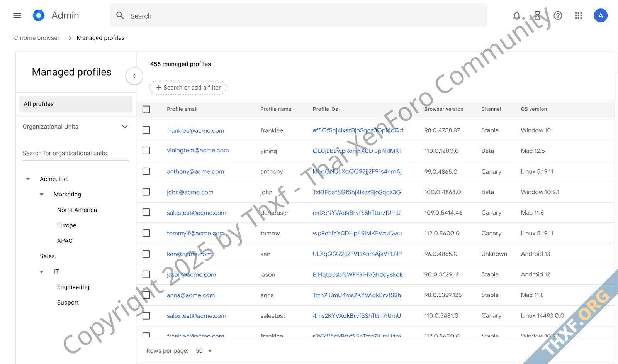Screen dimensions: 618x364
Task: Collapse the IT tree node
Action: coord(42,272)
